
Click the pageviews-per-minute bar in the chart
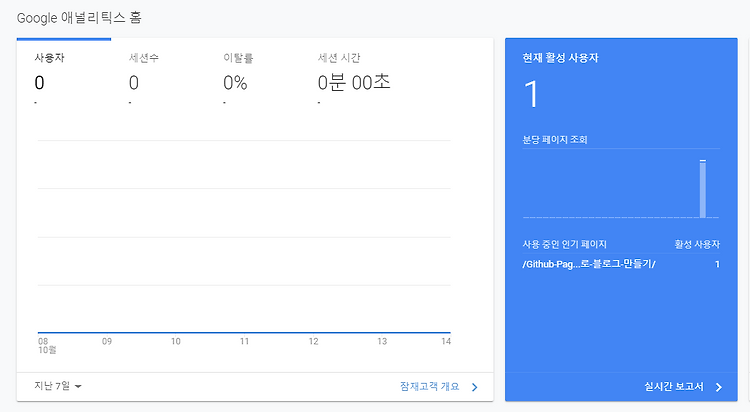point(703,189)
